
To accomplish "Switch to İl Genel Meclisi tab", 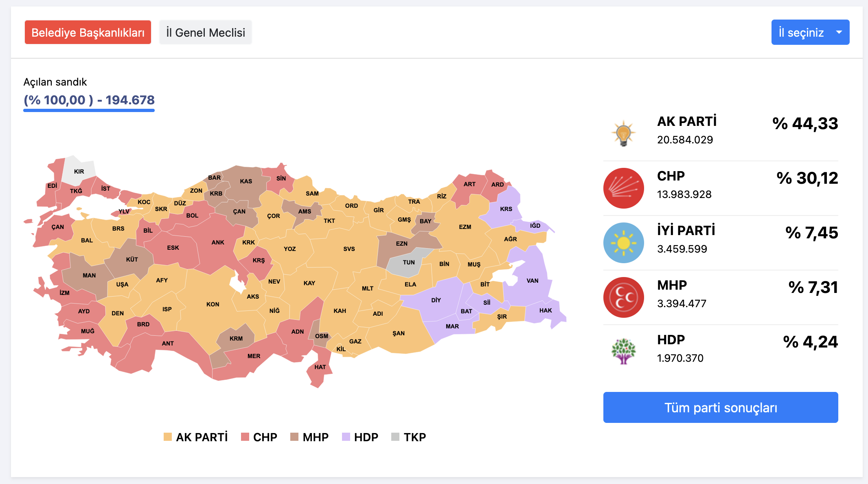I will [x=206, y=33].
